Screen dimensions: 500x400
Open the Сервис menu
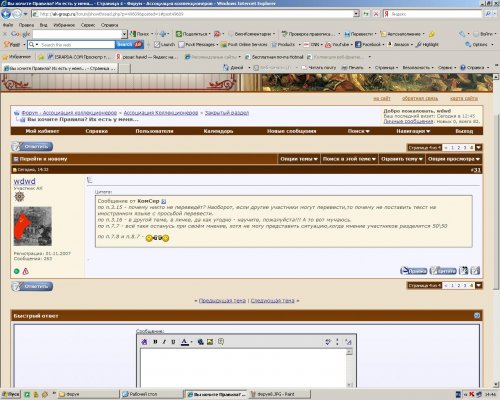click(x=88, y=25)
